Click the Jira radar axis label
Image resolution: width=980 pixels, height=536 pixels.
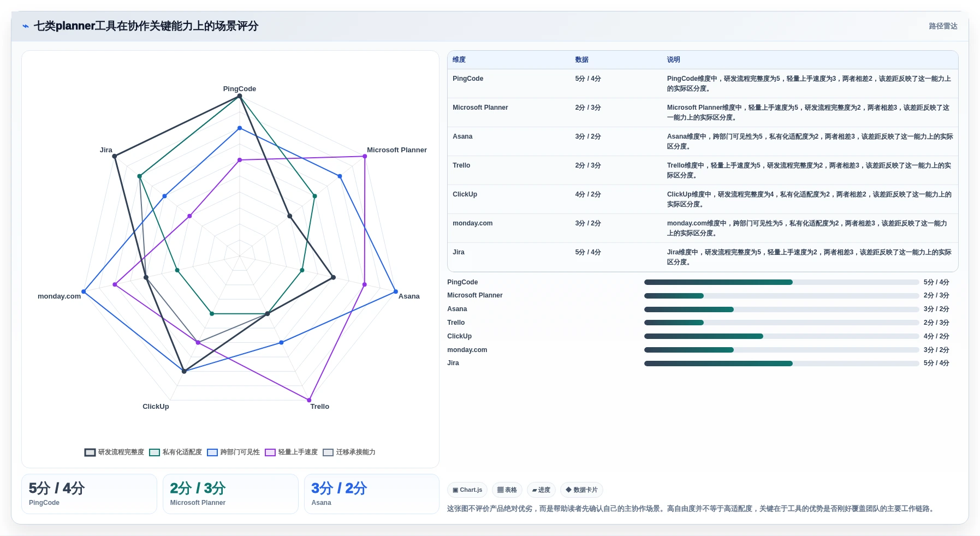(x=106, y=150)
